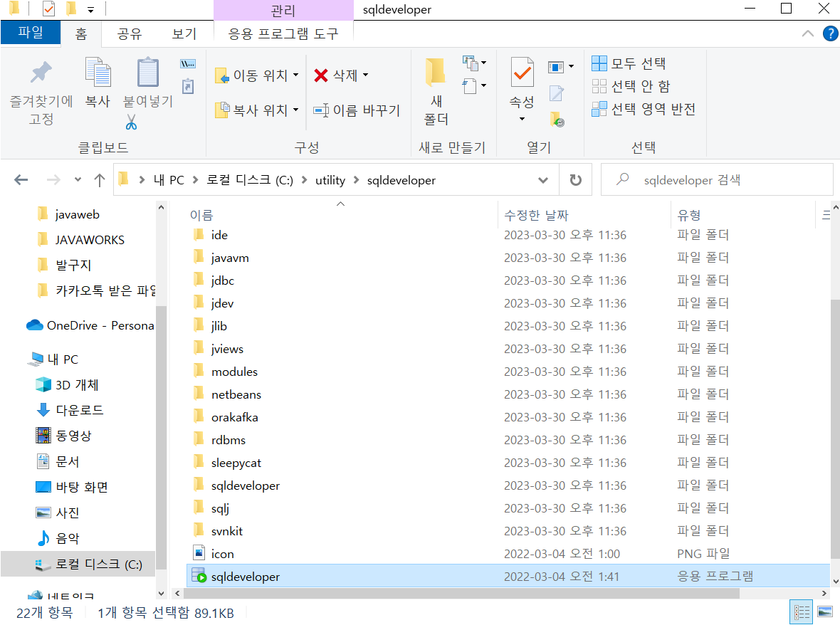Switch to the Share (공유) tab
The width and height of the screenshot is (840, 625).
(x=129, y=33)
